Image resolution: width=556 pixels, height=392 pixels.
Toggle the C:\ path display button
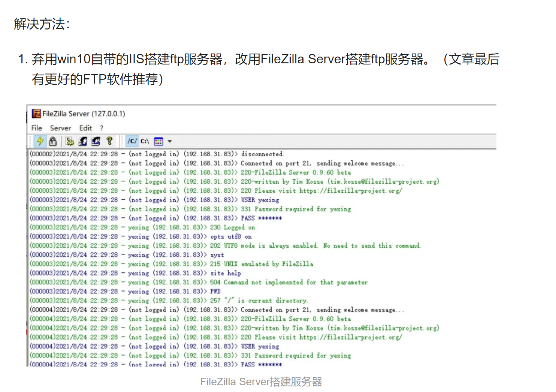click(144, 141)
